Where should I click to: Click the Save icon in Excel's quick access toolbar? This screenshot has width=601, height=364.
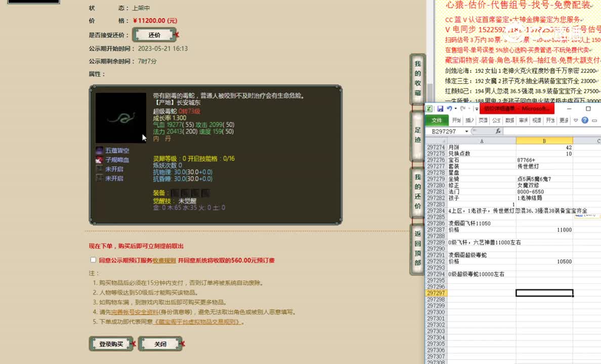440,108
